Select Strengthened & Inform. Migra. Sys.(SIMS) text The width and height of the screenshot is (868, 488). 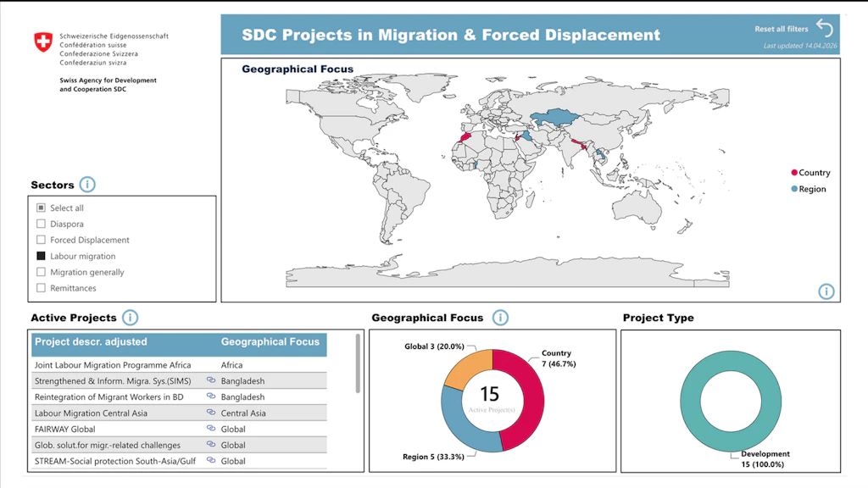(113, 380)
